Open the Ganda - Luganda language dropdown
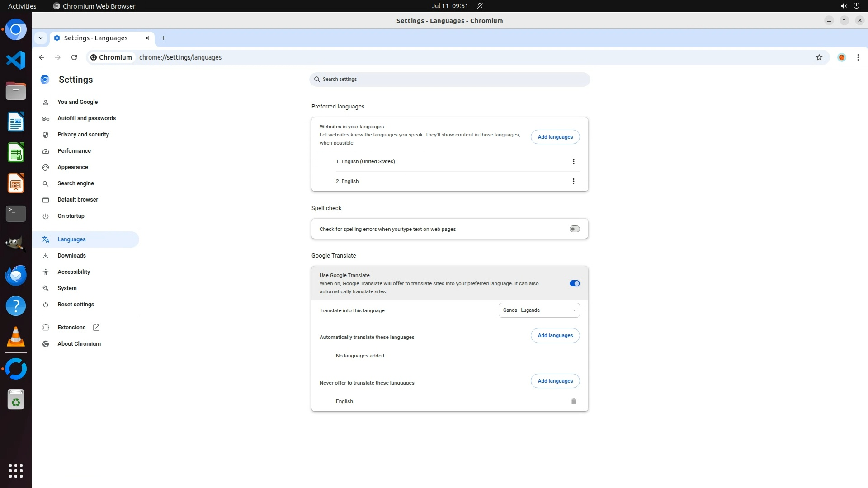868x488 pixels. 539,310
